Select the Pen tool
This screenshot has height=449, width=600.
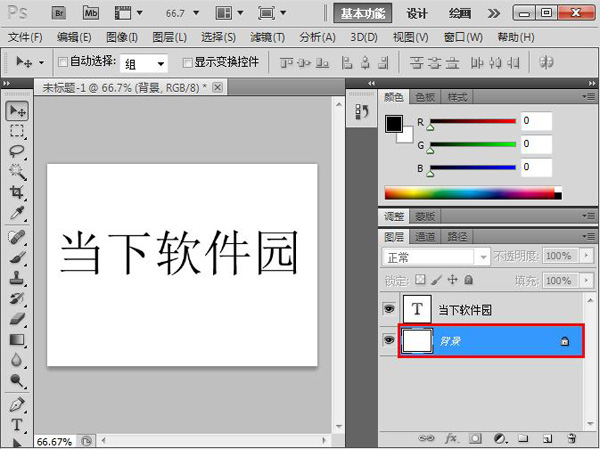point(17,405)
